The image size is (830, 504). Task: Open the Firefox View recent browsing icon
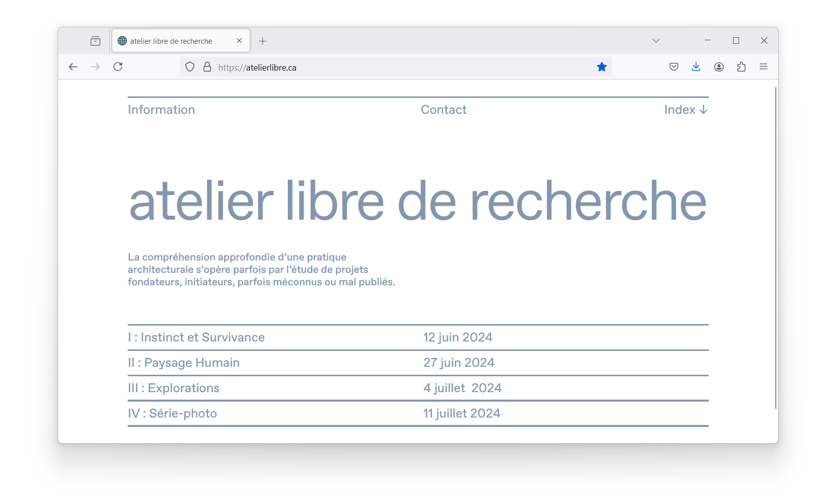tap(95, 41)
